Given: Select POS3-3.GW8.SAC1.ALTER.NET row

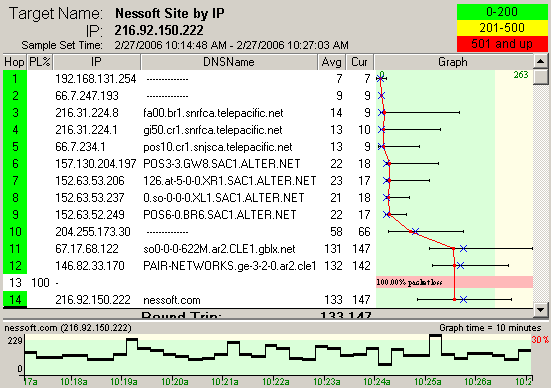Looking at the screenshot, I should point(268,163).
